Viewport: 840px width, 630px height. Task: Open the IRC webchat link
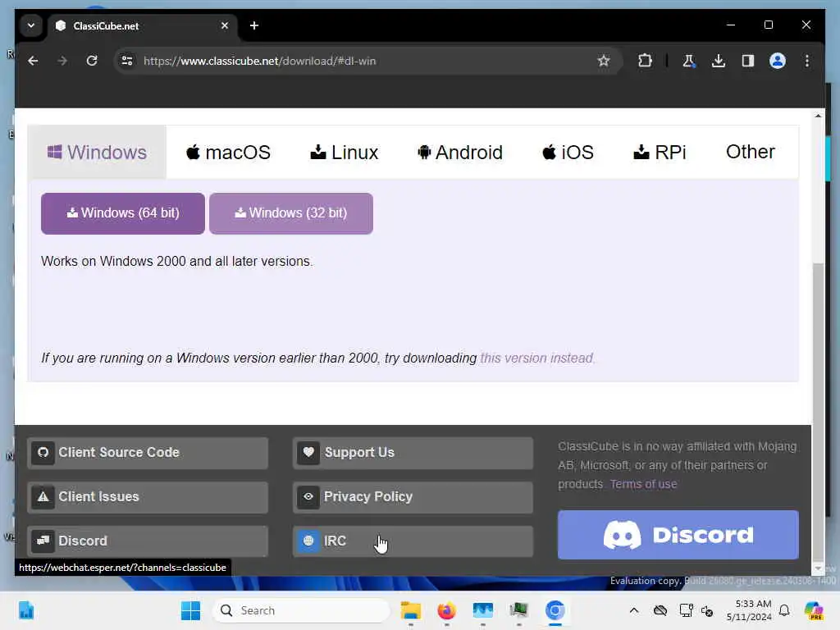[413, 541]
